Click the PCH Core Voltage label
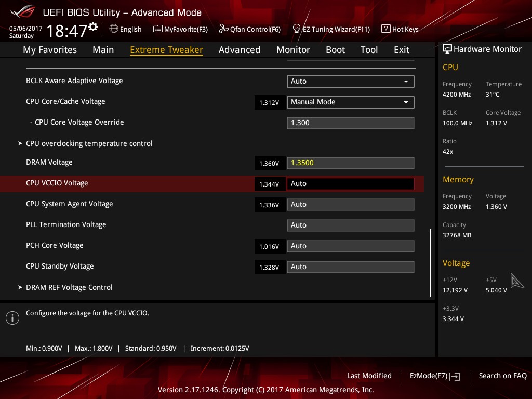The image size is (532, 399). click(55, 245)
